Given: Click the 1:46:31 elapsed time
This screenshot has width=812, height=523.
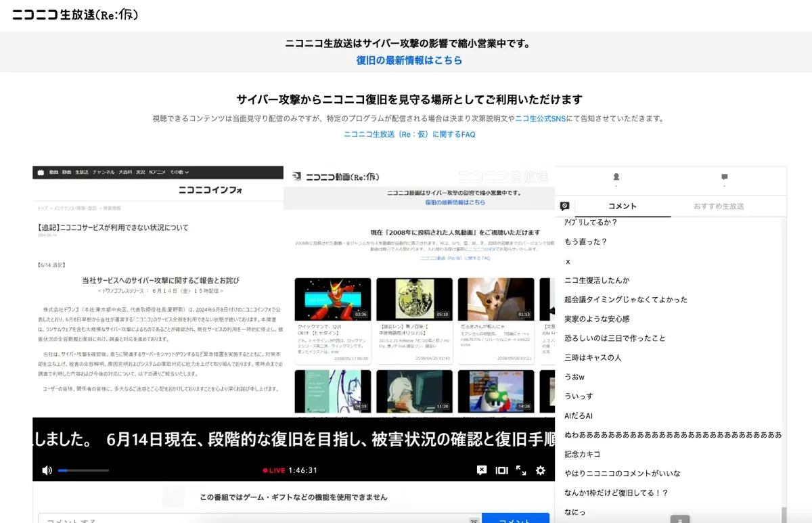Looking at the screenshot, I should pyautogui.click(x=303, y=470).
